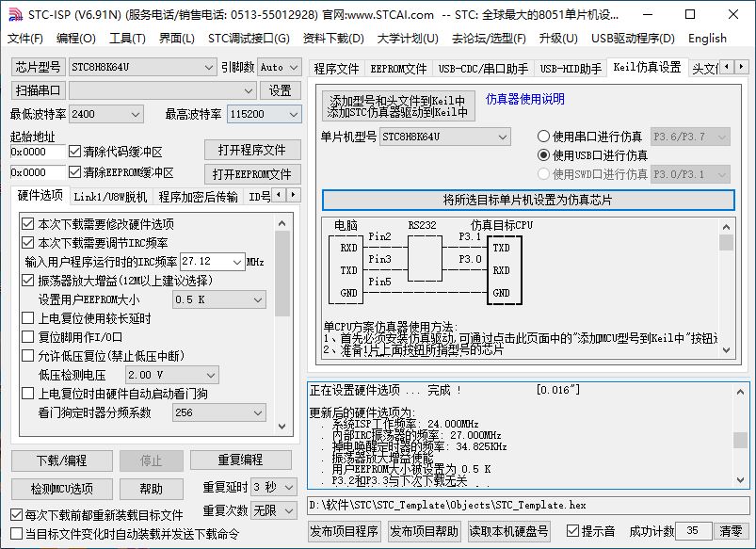Open the 最低波特率 2400 dropdown
This screenshot has height=549, width=756.
point(106,114)
